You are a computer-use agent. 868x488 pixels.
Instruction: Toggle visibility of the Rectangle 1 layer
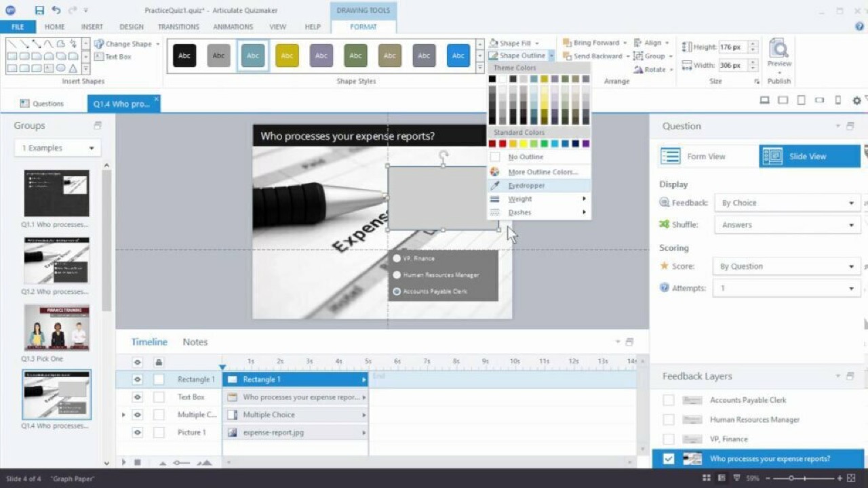pos(138,379)
